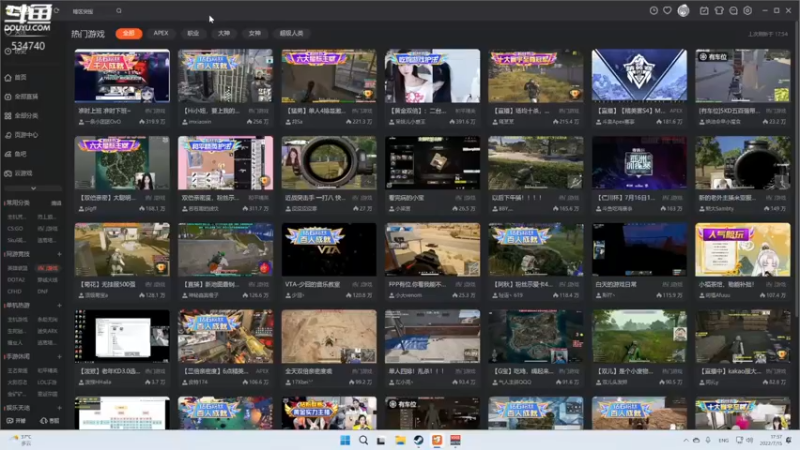The height and width of the screenshot is (450, 800).
Task: Expand the 单机热游 plus button
Action: coord(59,305)
